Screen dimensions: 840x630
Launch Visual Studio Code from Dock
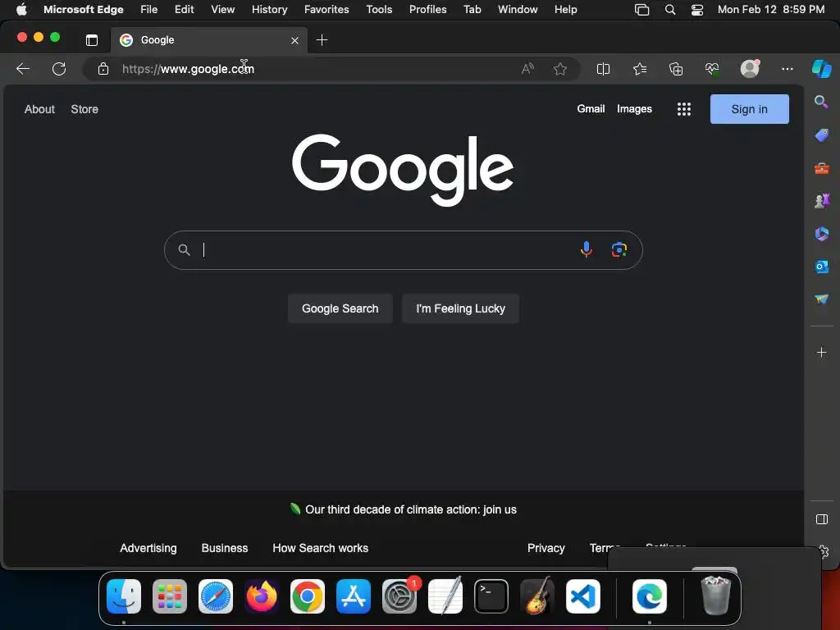point(583,596)
